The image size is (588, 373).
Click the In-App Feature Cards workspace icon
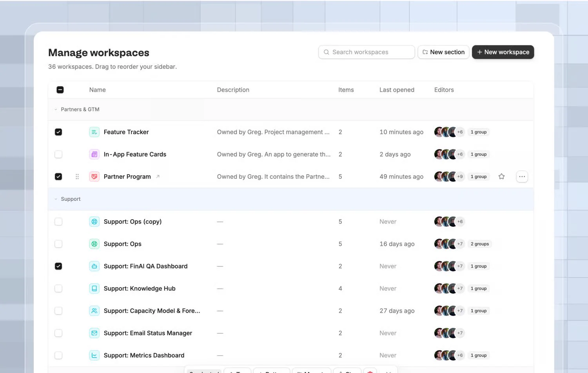tap(94, 155)
